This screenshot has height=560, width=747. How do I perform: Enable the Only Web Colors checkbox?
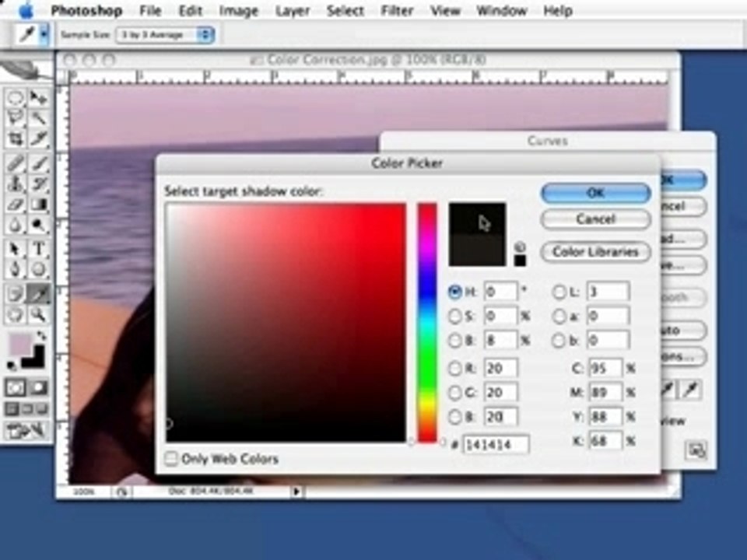171,459
